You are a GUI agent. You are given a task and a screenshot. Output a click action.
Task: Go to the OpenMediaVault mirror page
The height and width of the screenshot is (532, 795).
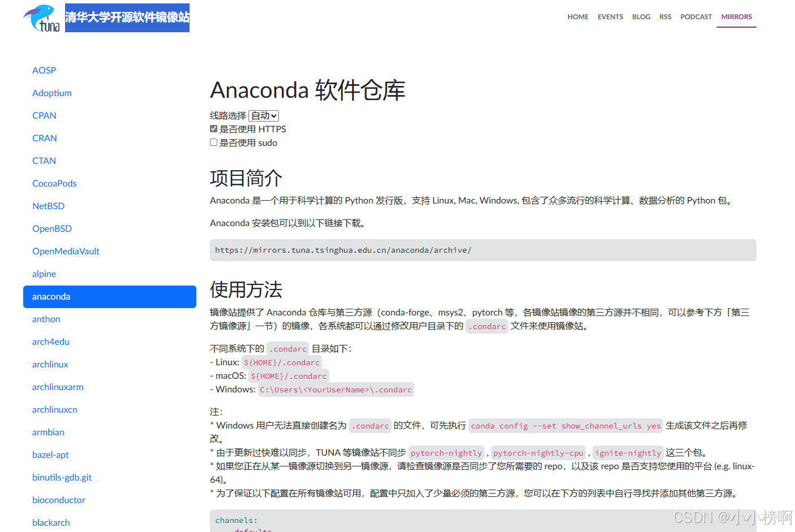coord(66,251)
